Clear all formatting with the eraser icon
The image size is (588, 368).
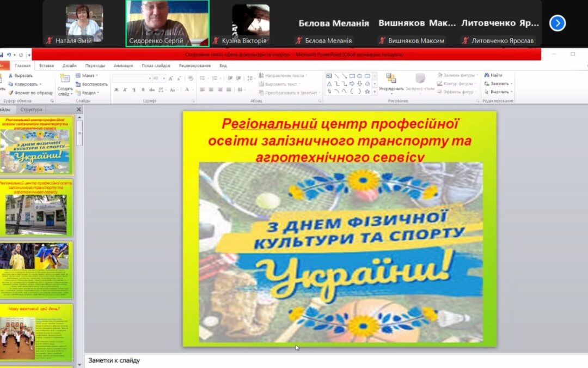click(x=191, y=78)
